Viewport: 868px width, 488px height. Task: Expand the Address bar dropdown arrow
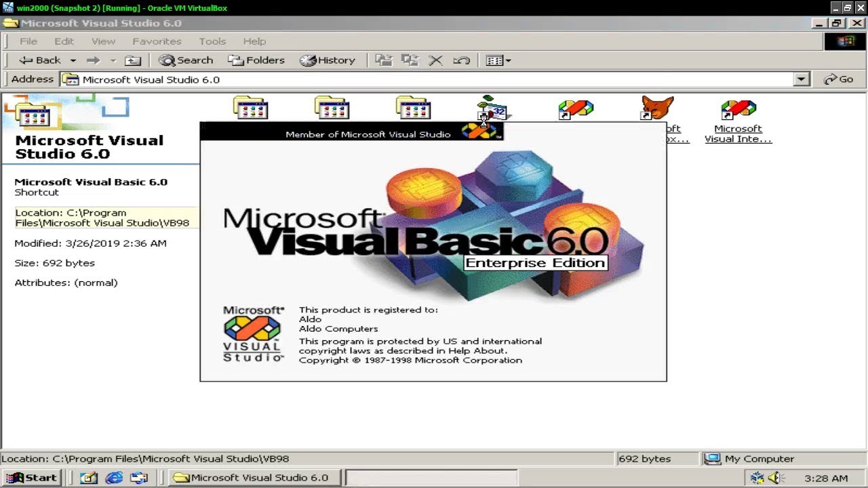(801, 79)
